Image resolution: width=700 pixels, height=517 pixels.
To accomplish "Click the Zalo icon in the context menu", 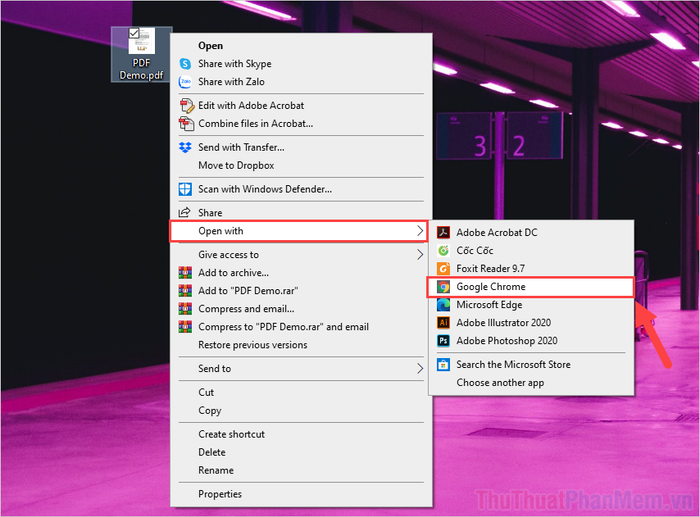I will [x=185, y=82].
